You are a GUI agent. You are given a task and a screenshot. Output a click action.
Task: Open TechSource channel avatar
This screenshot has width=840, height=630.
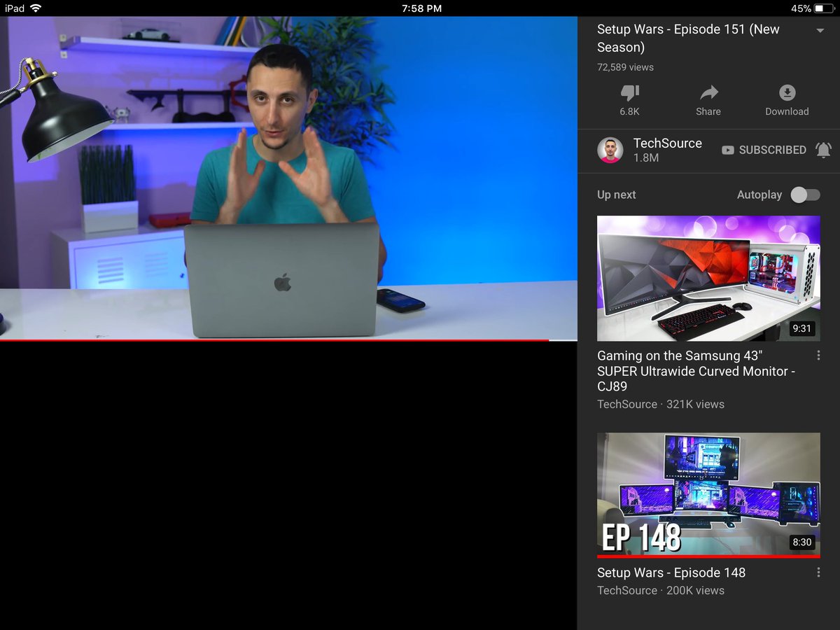point(610,150)
